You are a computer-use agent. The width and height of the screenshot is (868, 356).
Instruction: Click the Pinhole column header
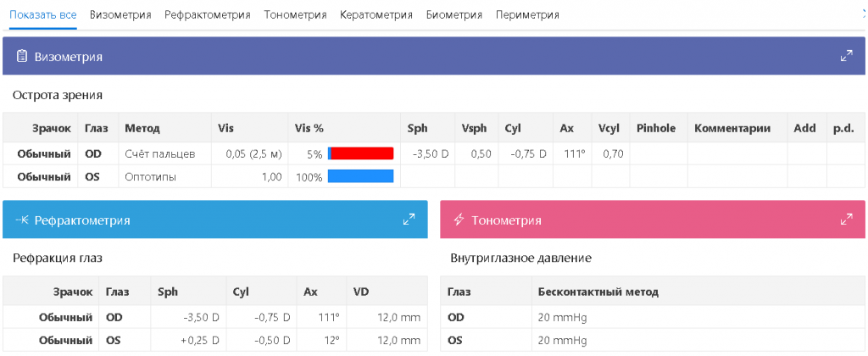[656, 129]
